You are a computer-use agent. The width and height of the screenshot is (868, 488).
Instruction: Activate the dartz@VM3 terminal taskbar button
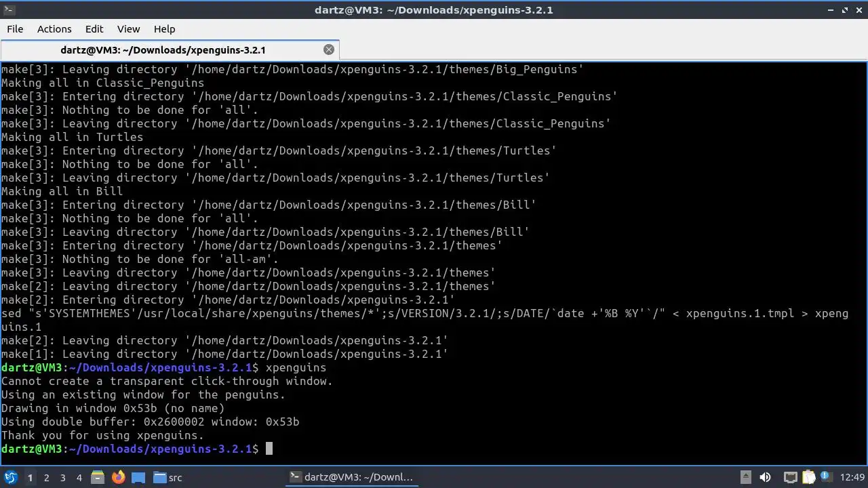click(351, 477)
